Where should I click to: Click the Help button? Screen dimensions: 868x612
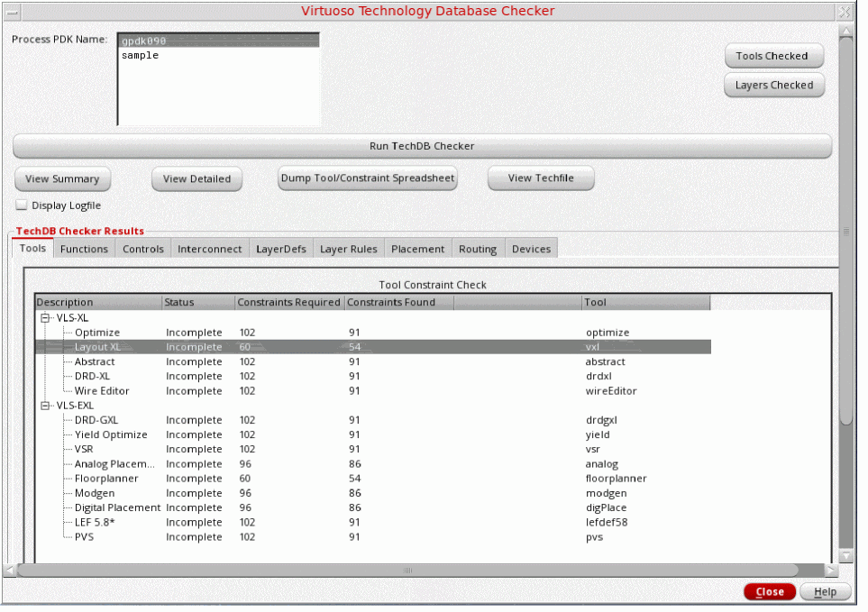[x=825, y=592]
